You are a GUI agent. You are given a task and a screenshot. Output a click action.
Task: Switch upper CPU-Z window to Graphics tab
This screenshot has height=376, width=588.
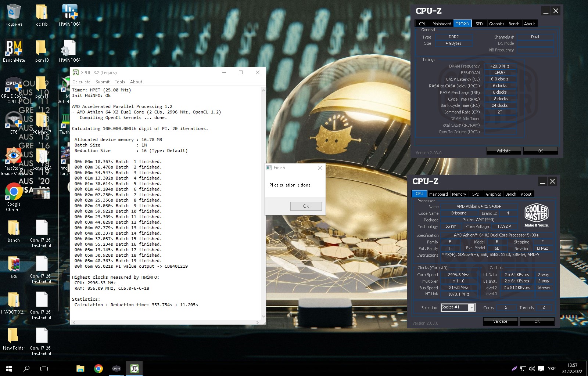pyautogui.click(x=497, y=24)
